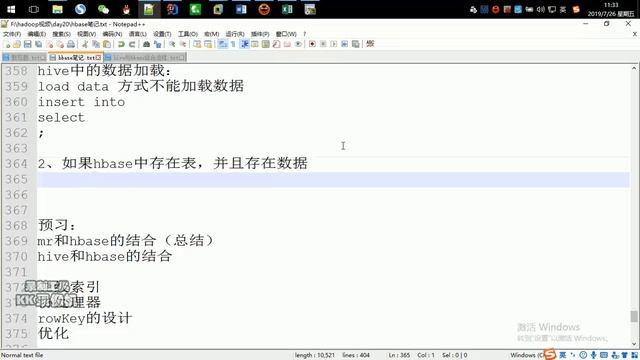Viewport: 640px width, 360px height.
Task: Click the Redo toolbar icon
Action: 132,44
